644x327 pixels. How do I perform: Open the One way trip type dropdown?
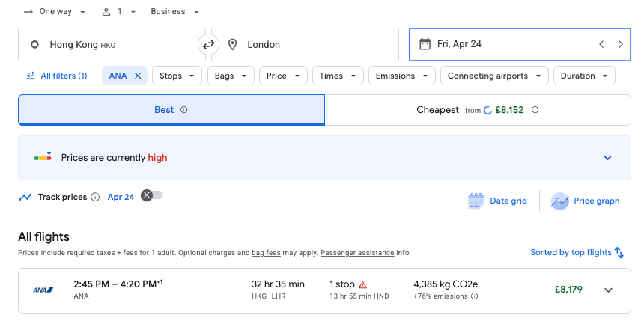55,12
